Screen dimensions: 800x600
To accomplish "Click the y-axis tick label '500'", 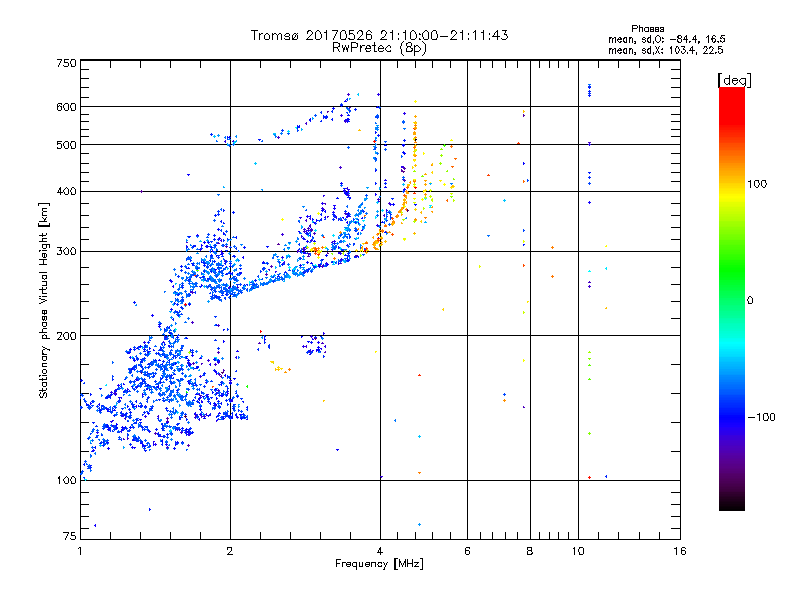I will point(66,145).
